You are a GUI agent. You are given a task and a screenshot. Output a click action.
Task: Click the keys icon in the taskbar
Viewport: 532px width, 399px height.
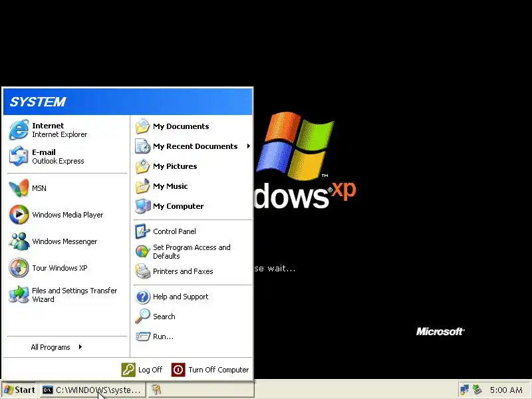coord(156,390)
